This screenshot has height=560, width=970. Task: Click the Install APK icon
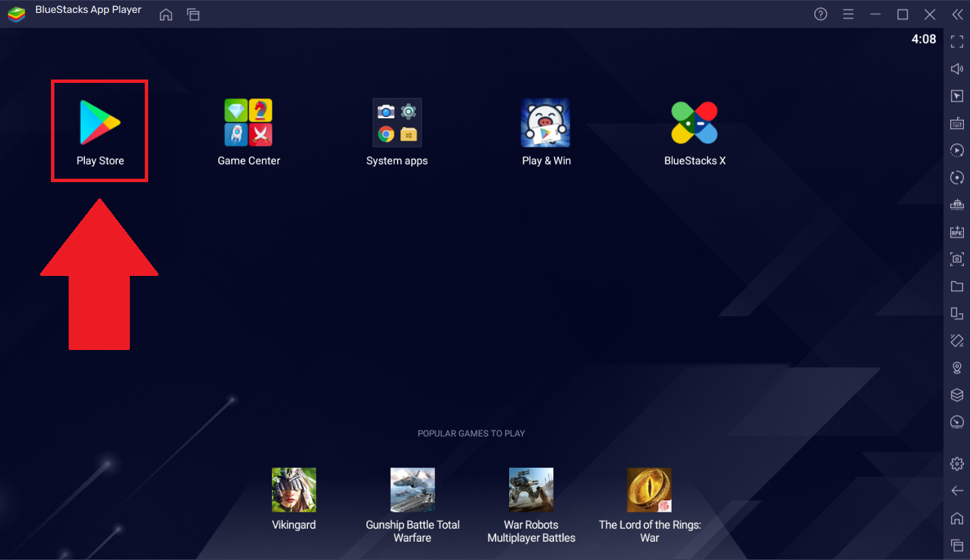point(957,232)
